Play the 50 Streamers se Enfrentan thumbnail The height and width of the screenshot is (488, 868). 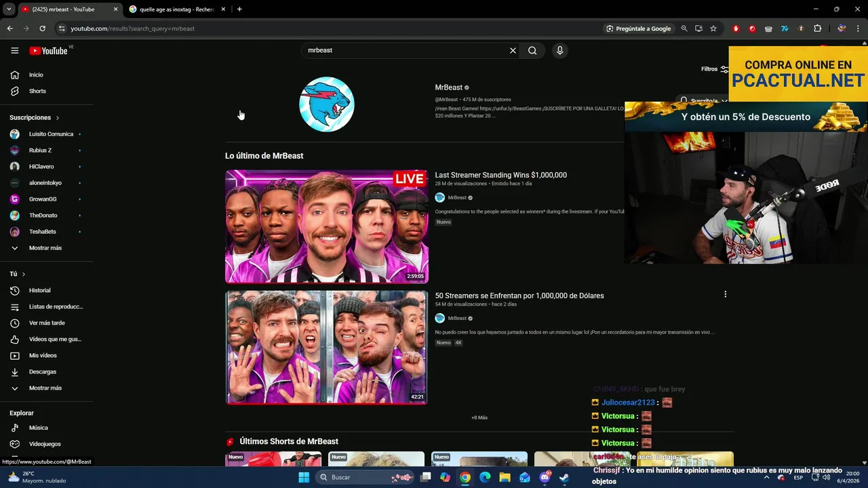coord(327,347)
